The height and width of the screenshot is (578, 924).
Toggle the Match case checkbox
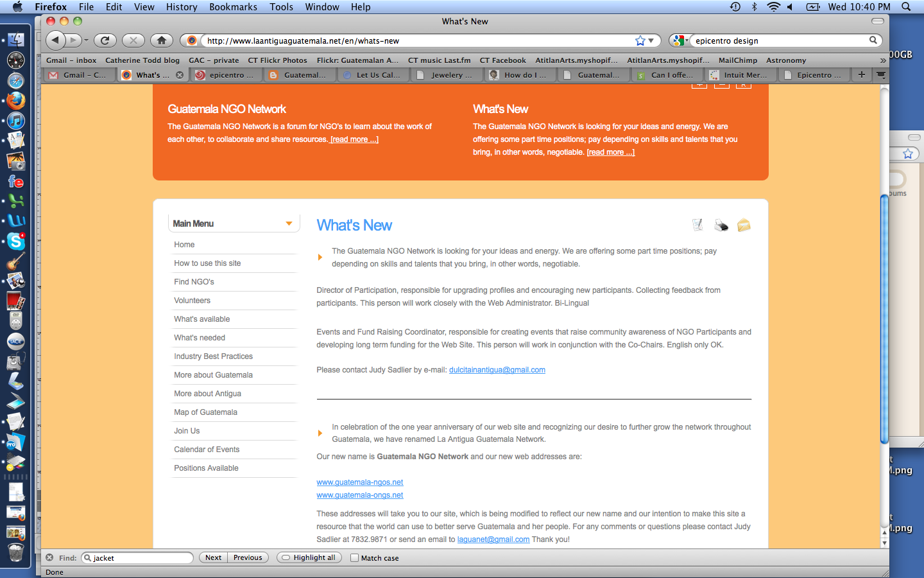tap(354, 557)
